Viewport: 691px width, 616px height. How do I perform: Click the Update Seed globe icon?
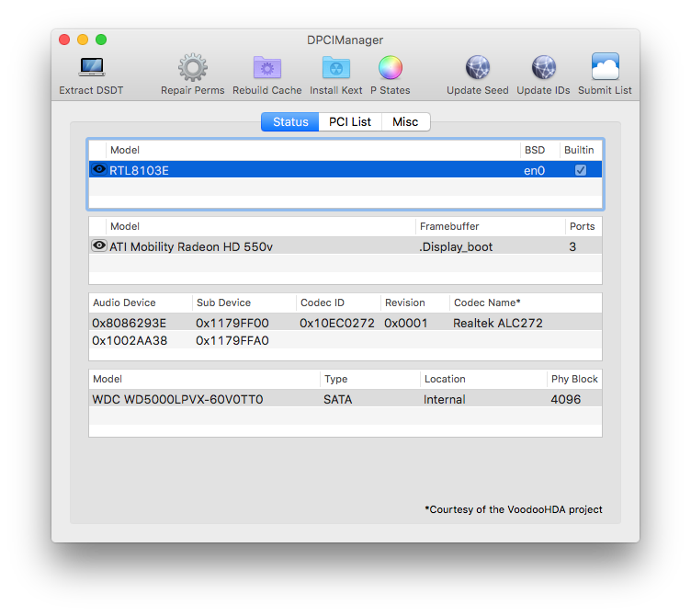coord(477,69)
